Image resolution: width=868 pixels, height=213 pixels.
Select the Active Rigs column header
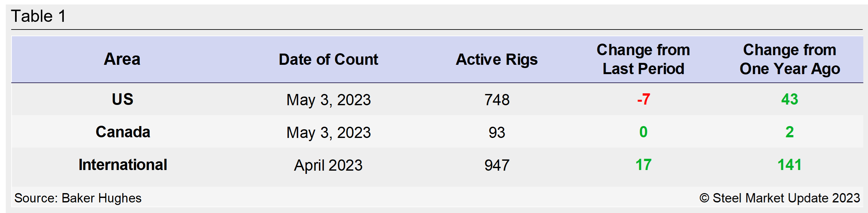(x=496, y=60)
